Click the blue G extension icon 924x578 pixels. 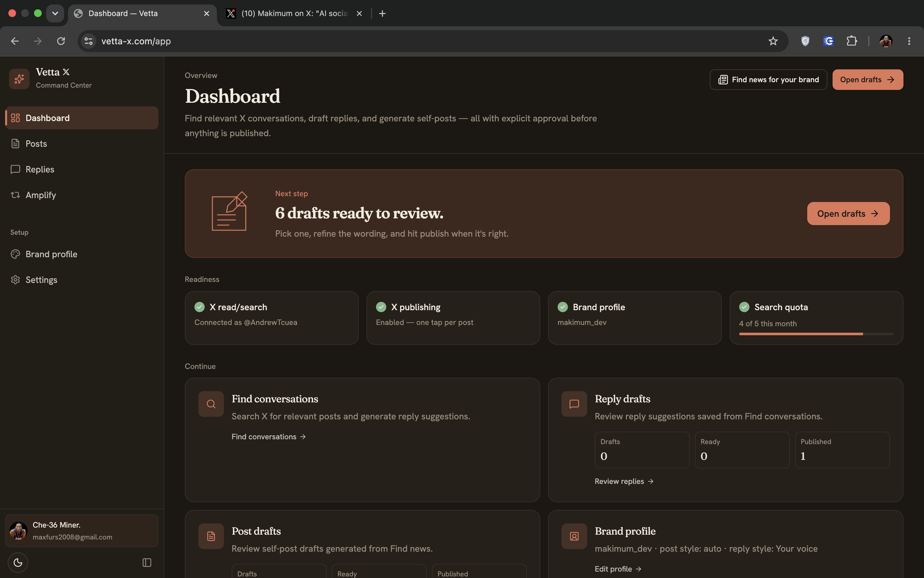(828, 41)
